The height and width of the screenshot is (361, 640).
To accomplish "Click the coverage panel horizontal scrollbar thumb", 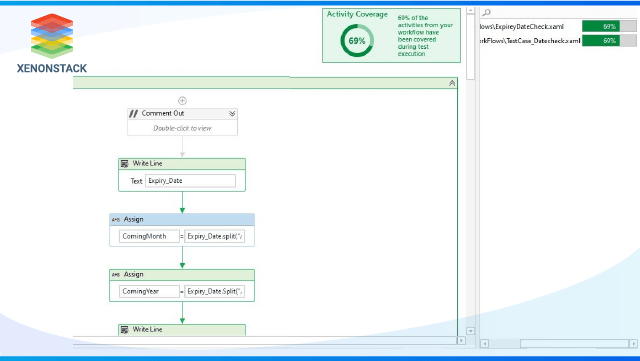I will [x=575, y=343].
